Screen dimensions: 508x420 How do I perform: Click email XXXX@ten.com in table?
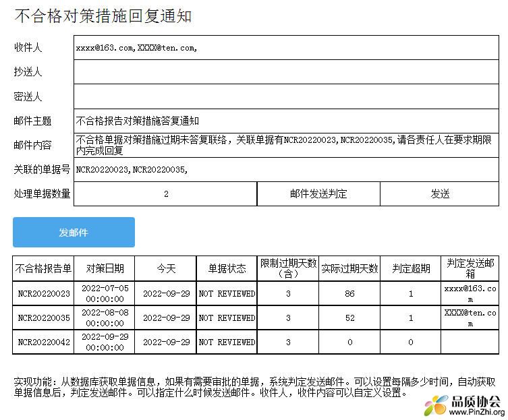point(470,318)
